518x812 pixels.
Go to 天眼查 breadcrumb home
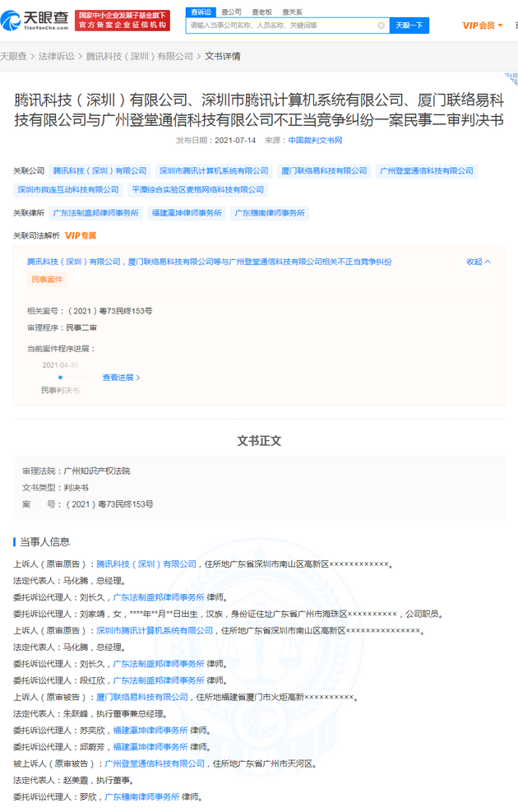click(13, 56)
